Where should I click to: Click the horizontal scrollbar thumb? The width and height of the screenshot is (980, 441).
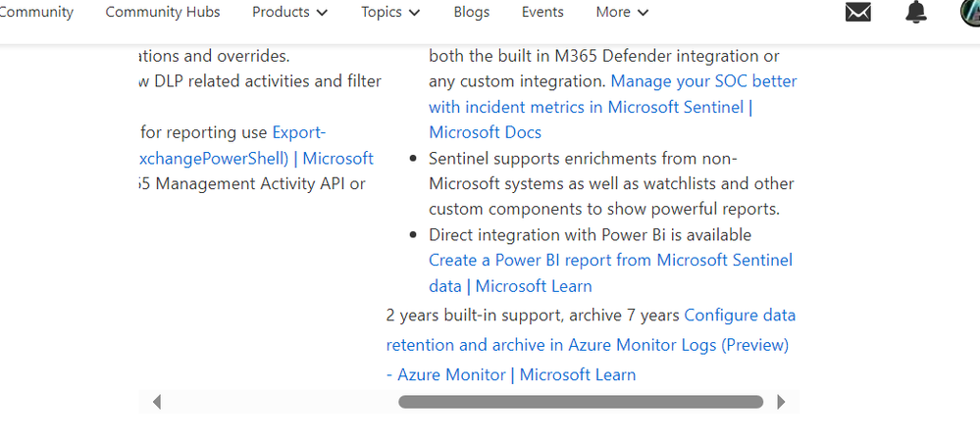tap(580, 402)
